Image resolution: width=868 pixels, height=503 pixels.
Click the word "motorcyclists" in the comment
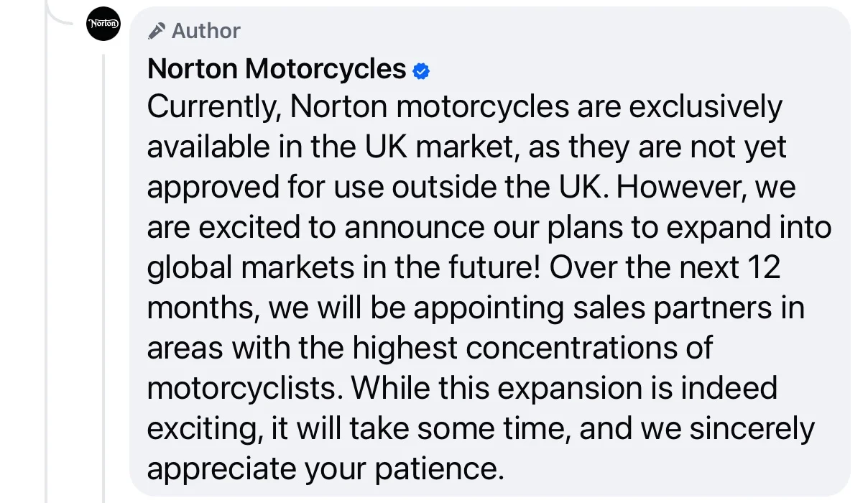click(244, 388)
